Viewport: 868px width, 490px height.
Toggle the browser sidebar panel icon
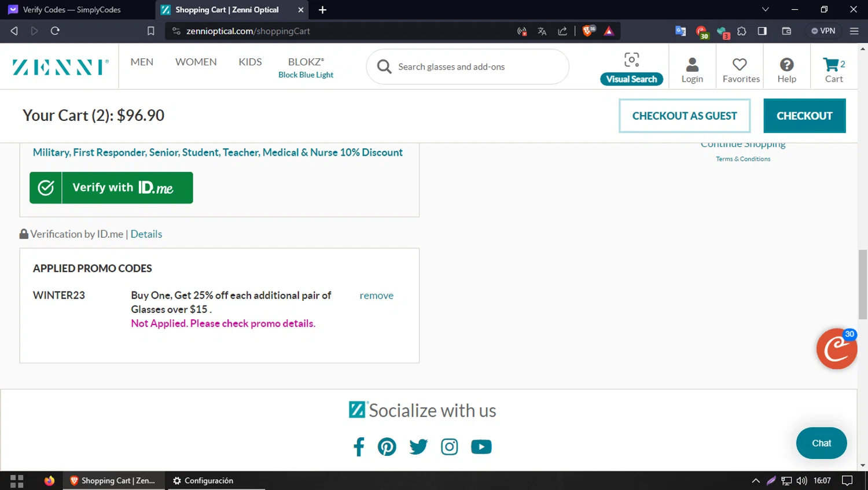point(762,31)
